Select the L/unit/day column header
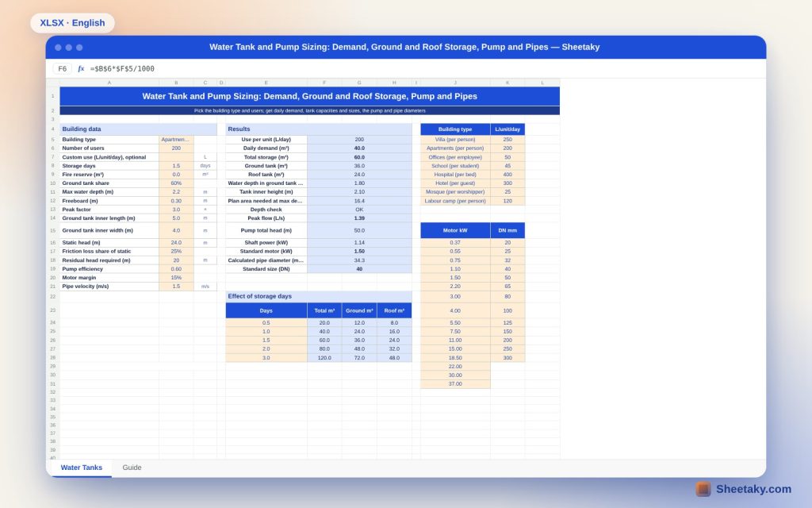This screenshot has width=812, height=508. pos(507,129)
